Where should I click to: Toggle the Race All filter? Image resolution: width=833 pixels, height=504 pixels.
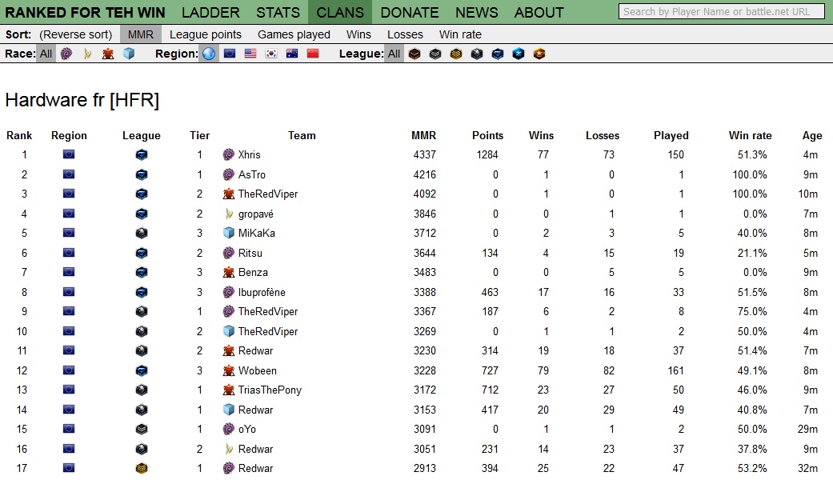pos(46,54)
